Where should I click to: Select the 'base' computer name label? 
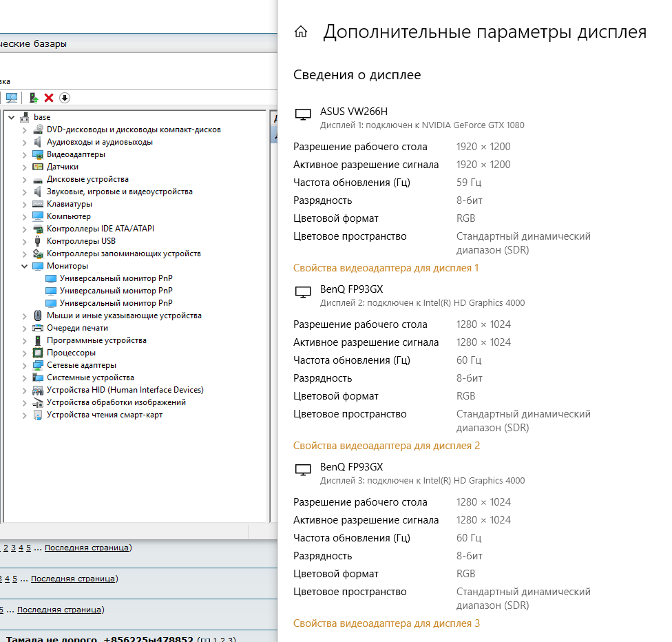[42, 117]
